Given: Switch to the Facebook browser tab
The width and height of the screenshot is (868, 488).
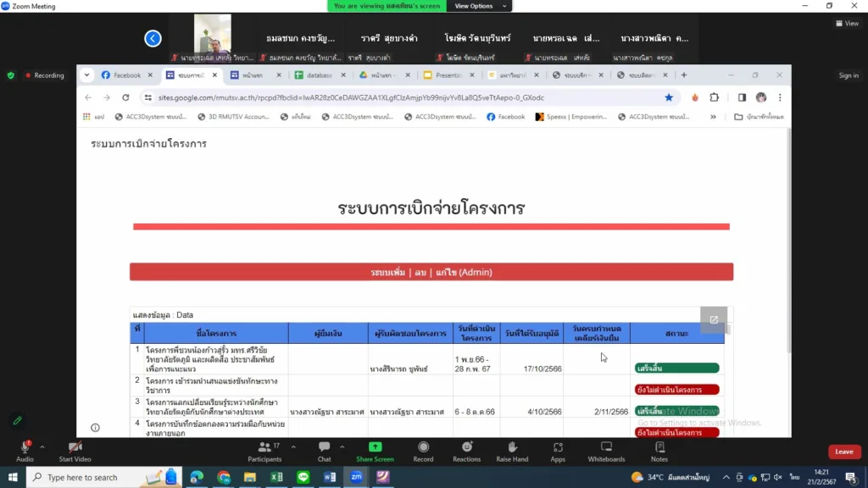Looking at the screenshot, I should 122,75.
